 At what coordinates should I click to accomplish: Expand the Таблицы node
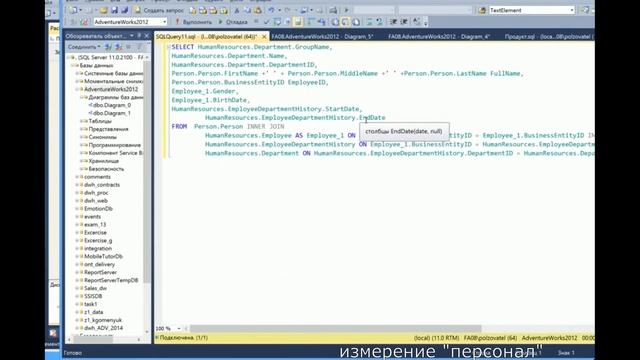coord(82,121)
